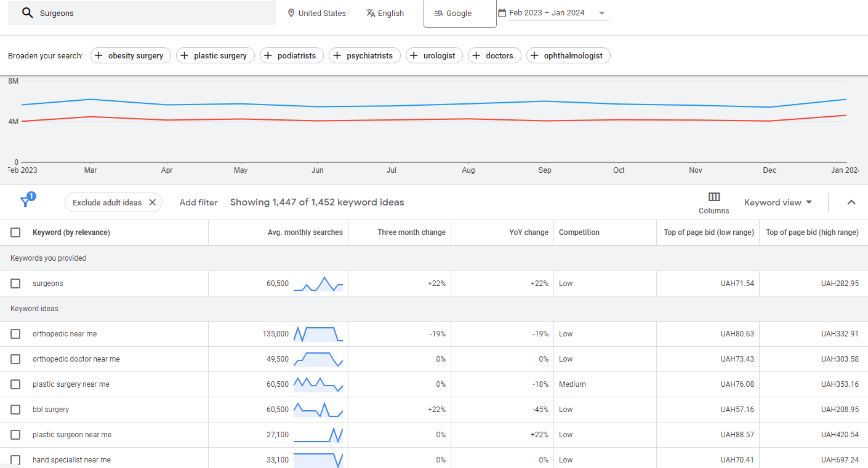Click the Add filter link
The image size is (868, 468).
pos(198,202)
